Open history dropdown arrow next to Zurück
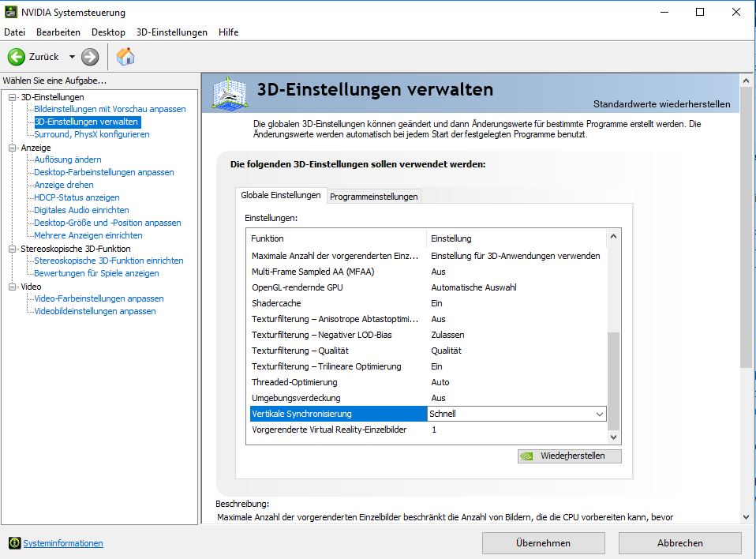The width and height of the screenshot is (756, 559). [x=72, y=57]
